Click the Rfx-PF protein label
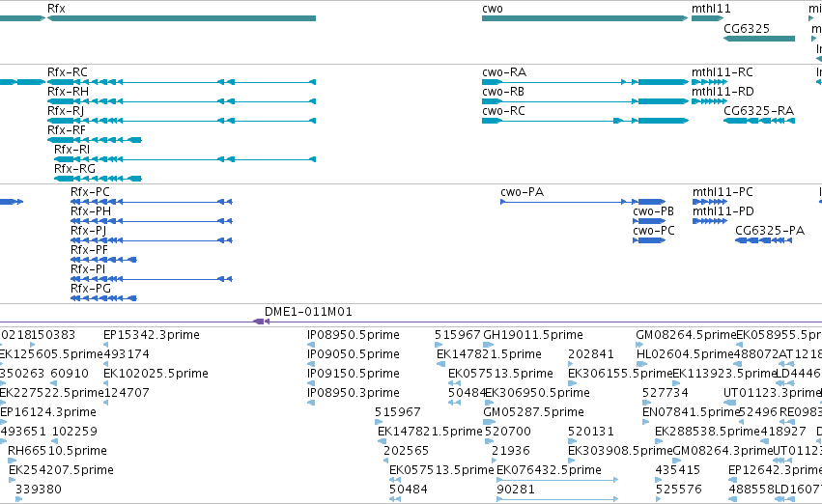The height and width of the screenshot is (504, 822). click(x=89, y=250)
